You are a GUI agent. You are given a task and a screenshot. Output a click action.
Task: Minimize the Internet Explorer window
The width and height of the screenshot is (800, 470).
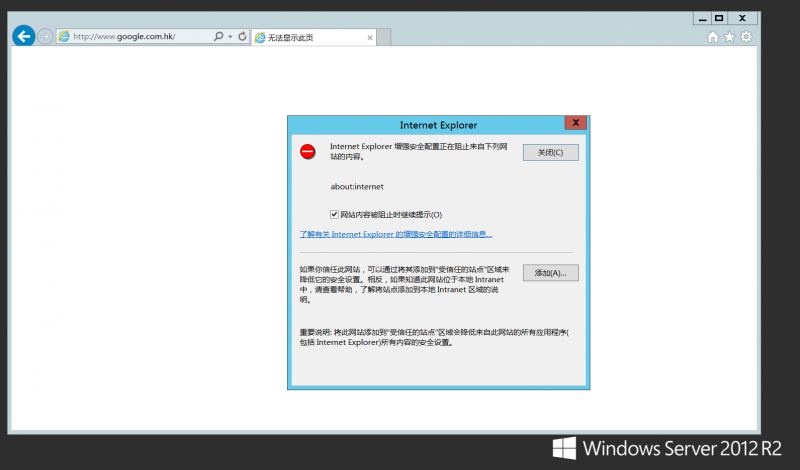point(702,18)
